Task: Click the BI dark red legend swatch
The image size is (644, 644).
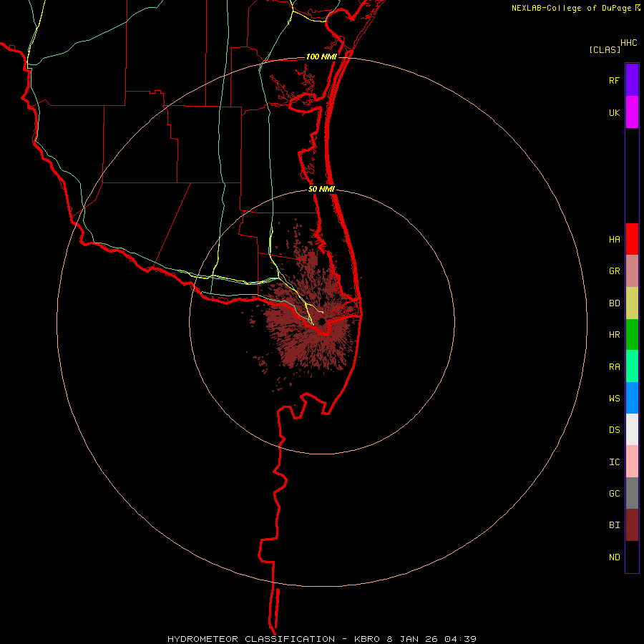Action: tap(632, 525)
